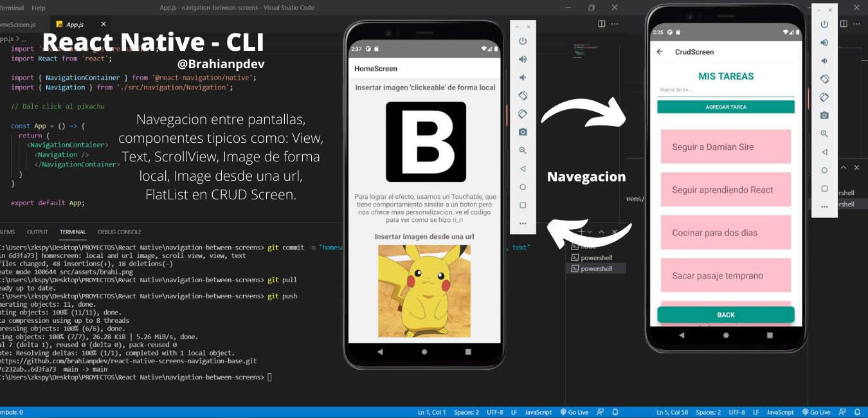The width and height of the screenshot is (868, 418).
Task: Tap Android recents button on HomeScreen phone
Action: click(x=468, y=352)
